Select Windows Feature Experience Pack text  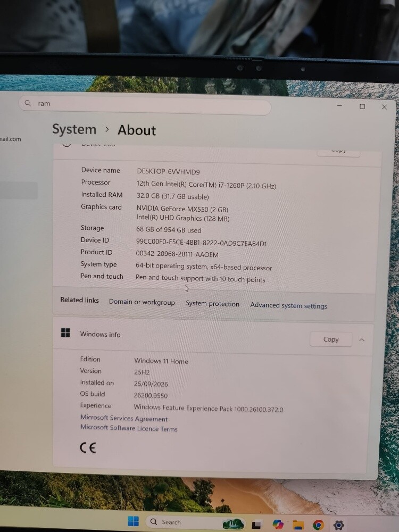coord(209,408)
